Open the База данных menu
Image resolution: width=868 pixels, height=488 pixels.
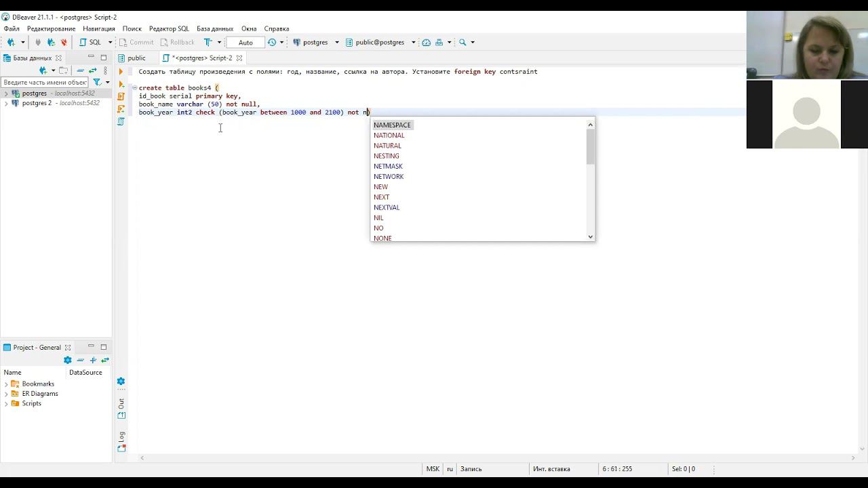215,28
